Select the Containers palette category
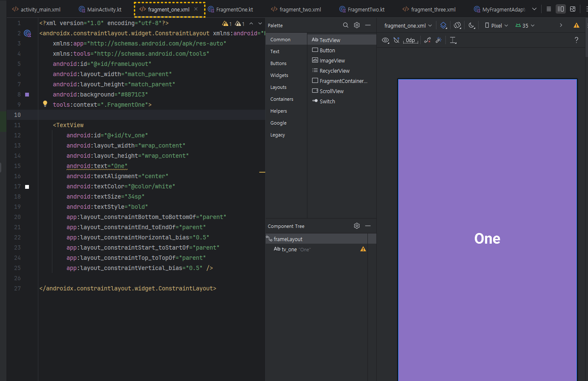Image resolution: width=588 pixels, height=381 pixels. [x=286, y=99]
